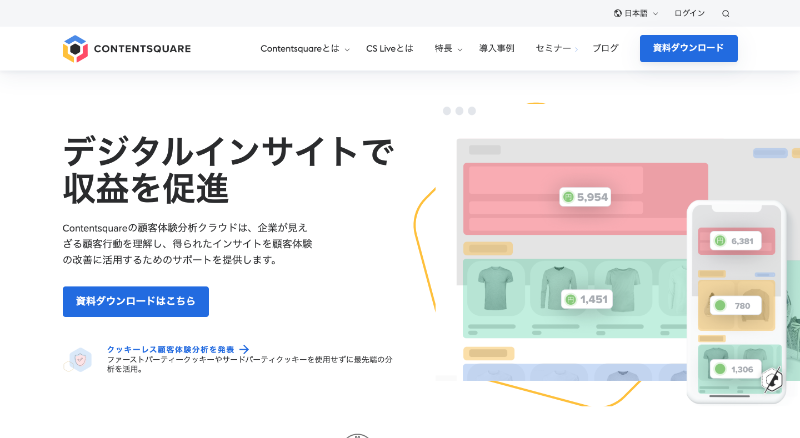
Task: Expand the セミナー dropdown menu
Action: click(x=556, y=48)
